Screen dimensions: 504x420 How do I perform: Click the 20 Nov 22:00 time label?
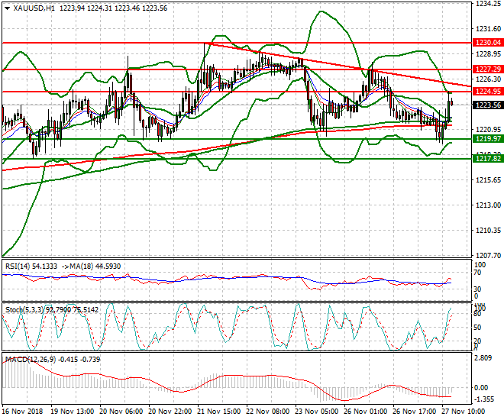tap(170, 412)
